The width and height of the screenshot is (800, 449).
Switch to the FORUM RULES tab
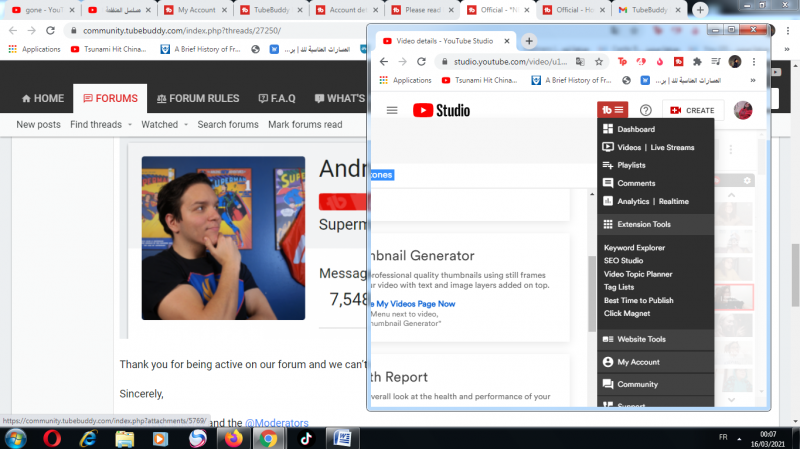click(198, 98)
